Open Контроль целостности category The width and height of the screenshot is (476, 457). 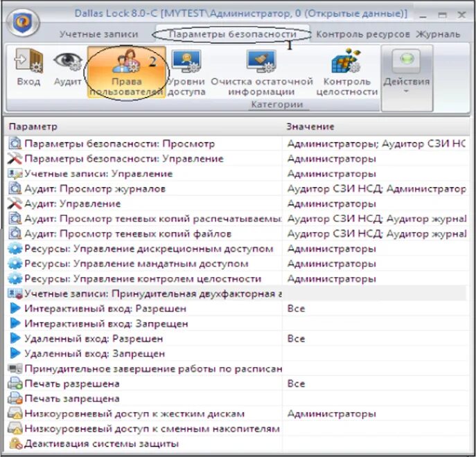coord(346,72)
